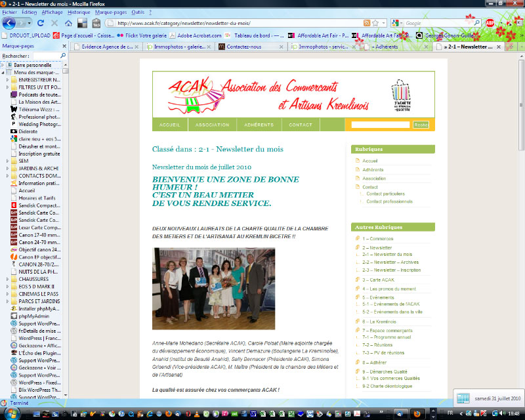This screenshot has height=420, width=525.
Task: Click the site's green search button
Action: (421, 125)
